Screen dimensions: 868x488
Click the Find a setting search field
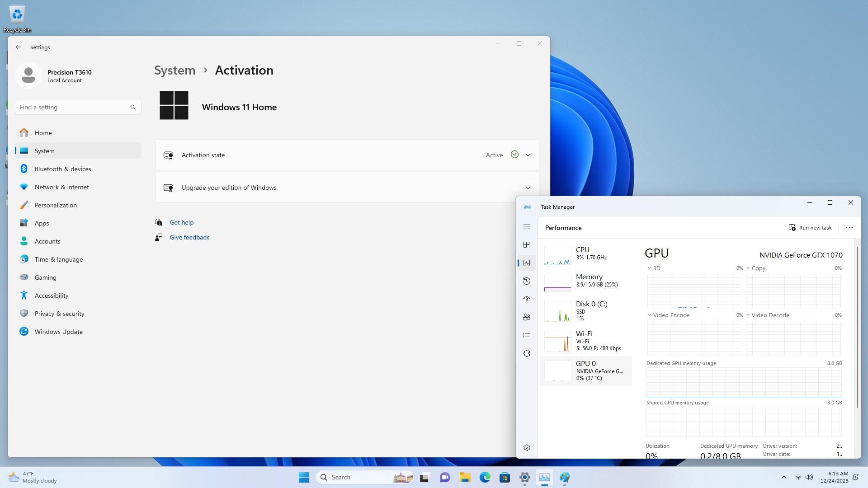pos(78,107)
